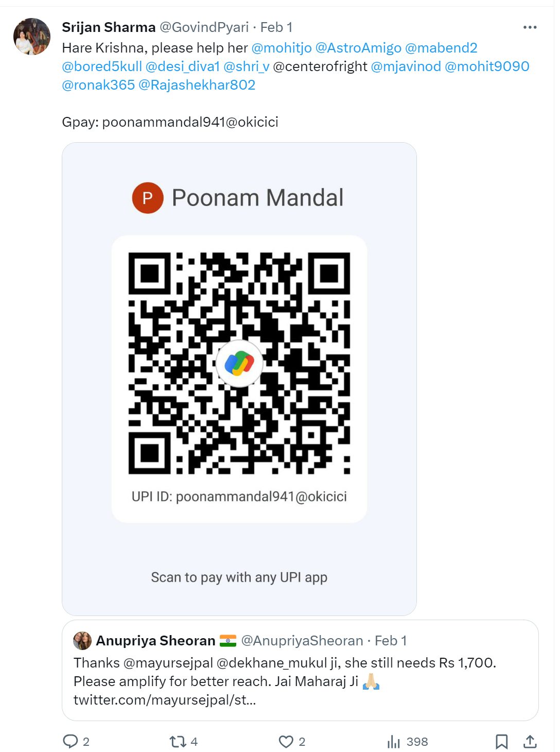The image size is (560, 752).
Task: Click the Srijan Sharma display name
Action: point(109,27)
